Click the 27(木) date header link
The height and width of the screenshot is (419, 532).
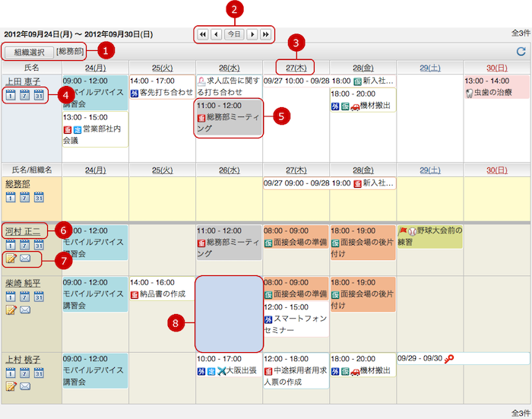(296, 67)
